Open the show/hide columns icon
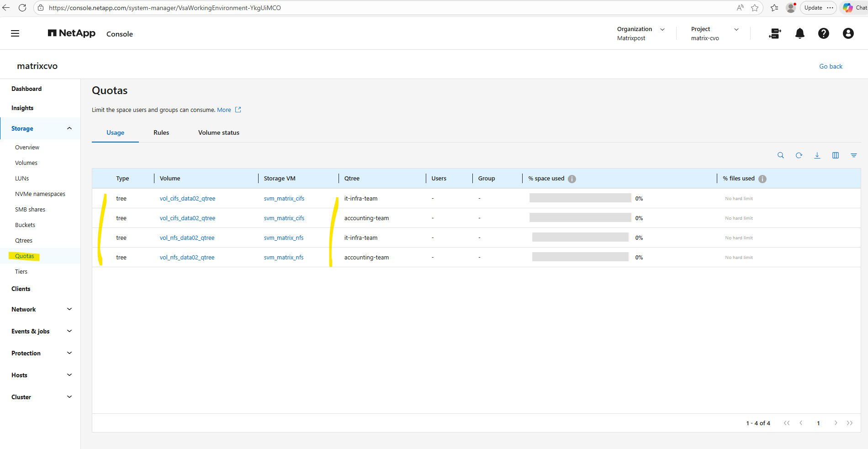Viewport: 868px width, 449px height. pos(836,155)
